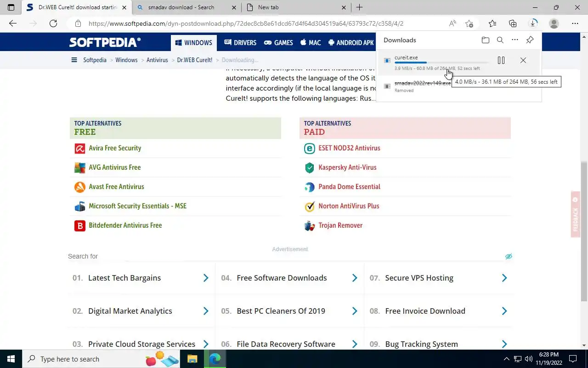Viewport: 588px width, 368px height.
Task: Click the Avira logo icon
Action: pos(80,149)
